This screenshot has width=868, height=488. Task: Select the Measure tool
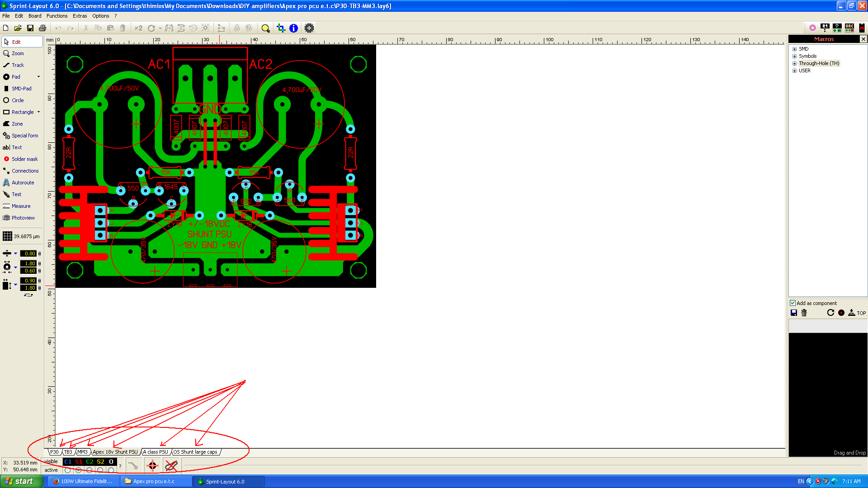pyautogui.click(x=22, y=206)
